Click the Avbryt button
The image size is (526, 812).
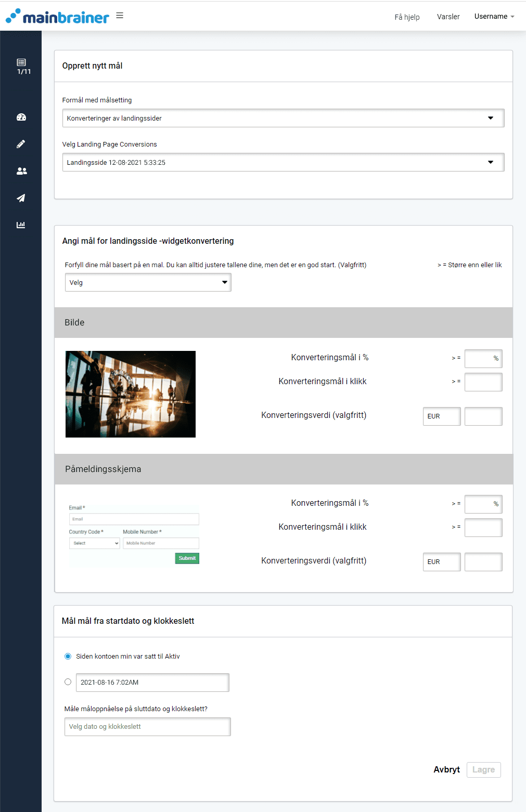pos(446,769)
